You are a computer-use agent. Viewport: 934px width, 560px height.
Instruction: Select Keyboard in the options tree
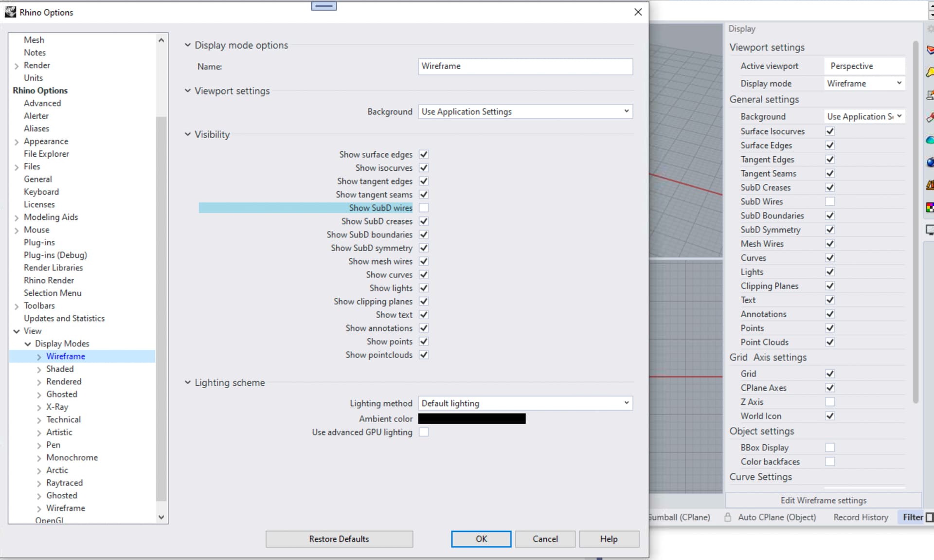tap(41, 192)
